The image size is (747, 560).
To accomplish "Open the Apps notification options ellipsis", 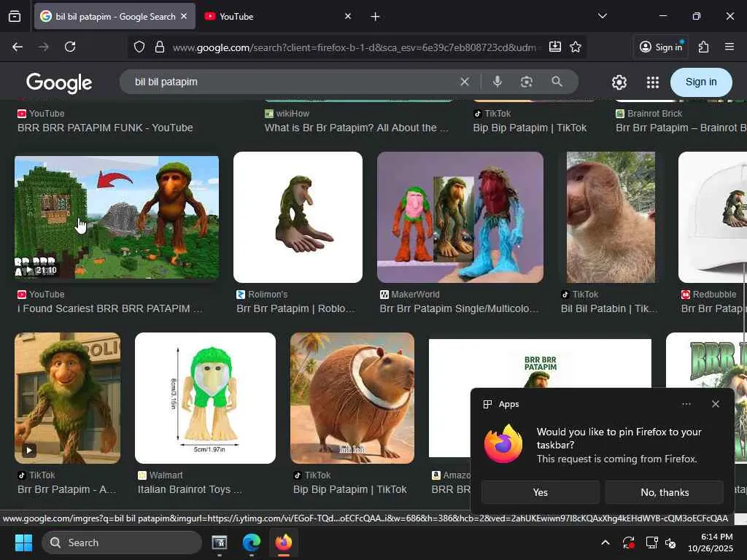I will pos(686,404).
